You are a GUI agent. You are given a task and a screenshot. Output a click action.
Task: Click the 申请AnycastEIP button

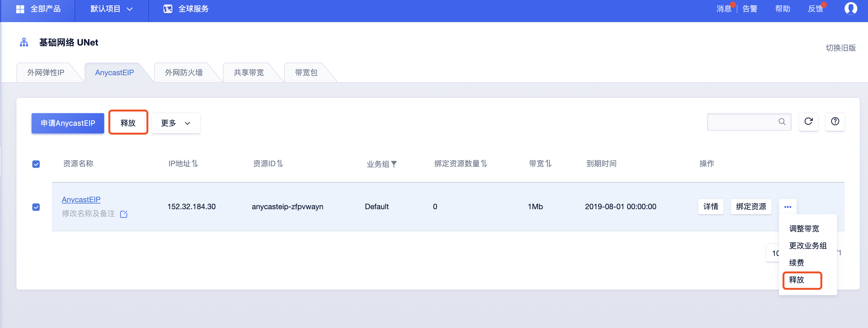[68, 123]
